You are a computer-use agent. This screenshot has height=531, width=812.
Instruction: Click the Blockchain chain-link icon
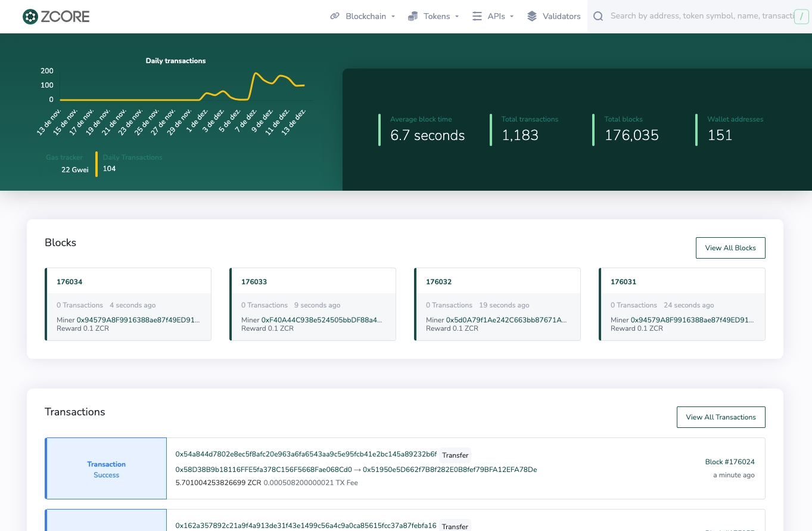[335, 17]
